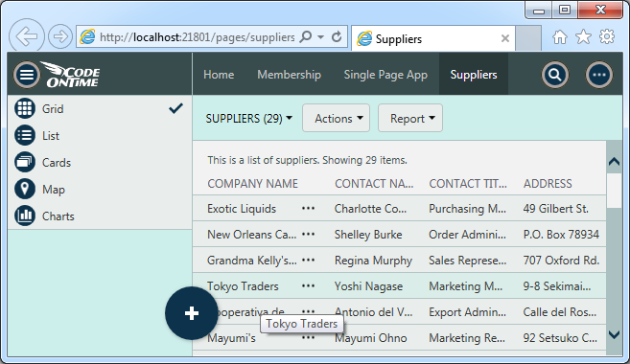Viewport: 630px width, 364px height.
Task: Click the P.O. Box 78934 address cell
Action: pyautogui.click(x=561, y=235)
